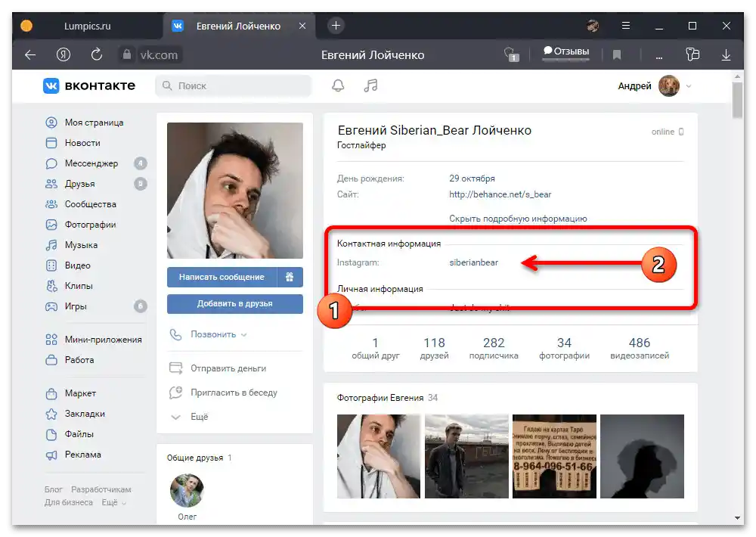Open notifications via the bell icon
Viewport: 756px width, 537px height.
338,85
